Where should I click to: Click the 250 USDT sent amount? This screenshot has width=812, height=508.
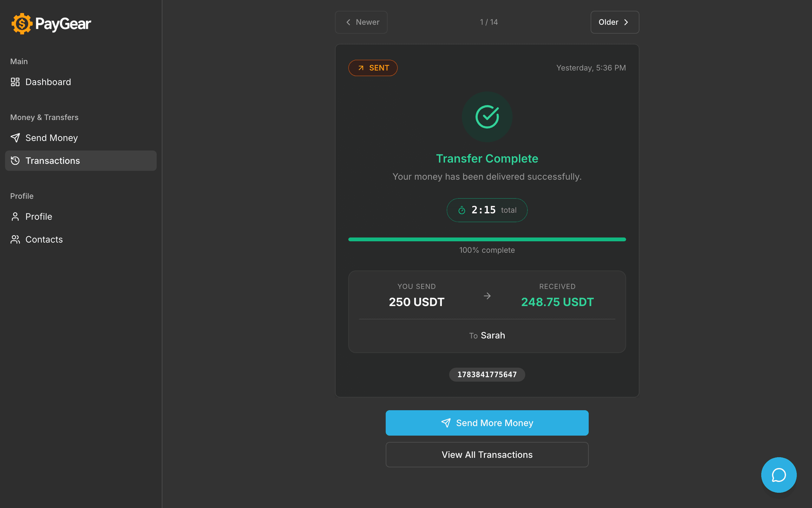(x=417, y=302)
